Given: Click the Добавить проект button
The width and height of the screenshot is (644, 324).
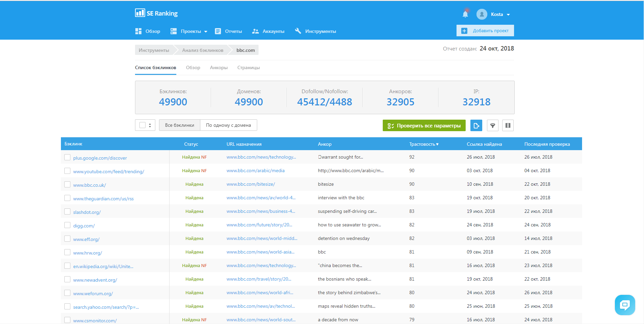Looking at the screenshot, I should coord(485,31).
